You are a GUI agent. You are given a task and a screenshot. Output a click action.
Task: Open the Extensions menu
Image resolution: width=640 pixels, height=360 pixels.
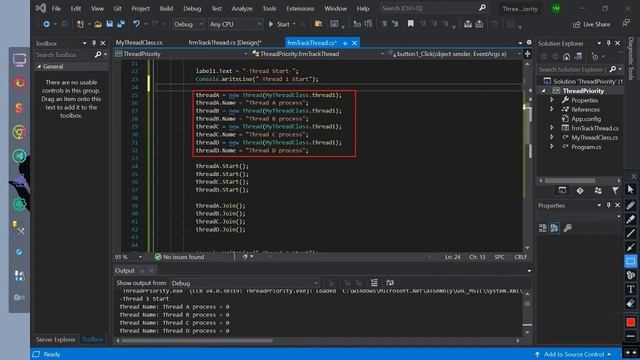click(300, 8)
